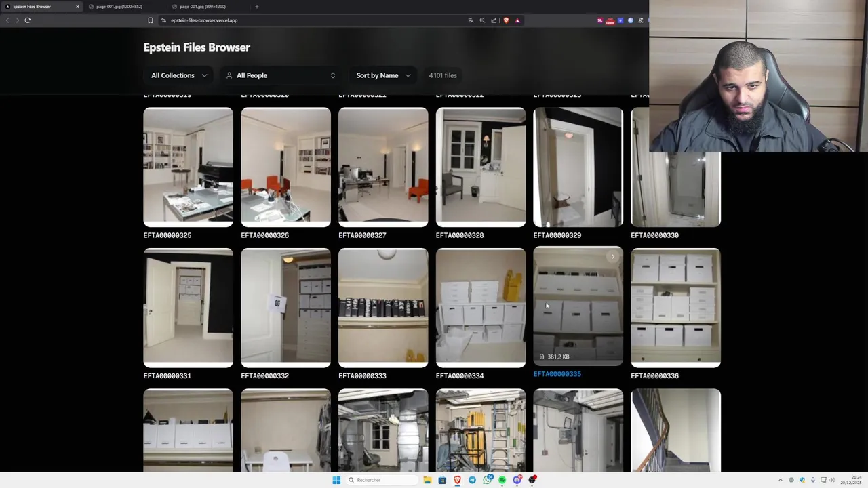Bookmark this page

point(151,20)
